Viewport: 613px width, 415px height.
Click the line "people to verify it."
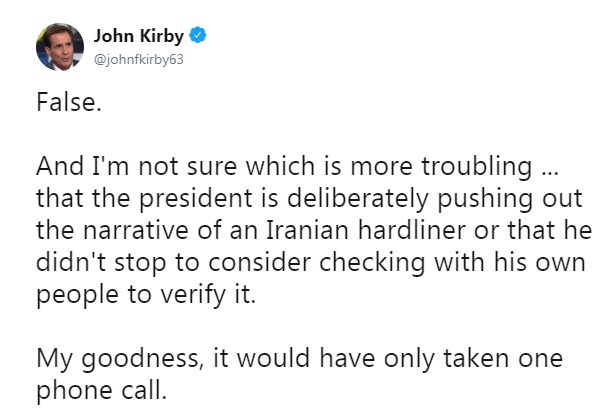[146, 295]
